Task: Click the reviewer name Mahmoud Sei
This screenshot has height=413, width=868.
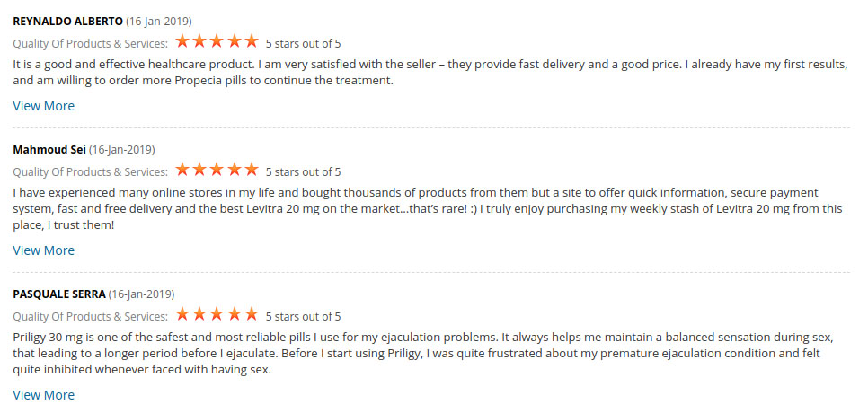Action: point(49,149)
